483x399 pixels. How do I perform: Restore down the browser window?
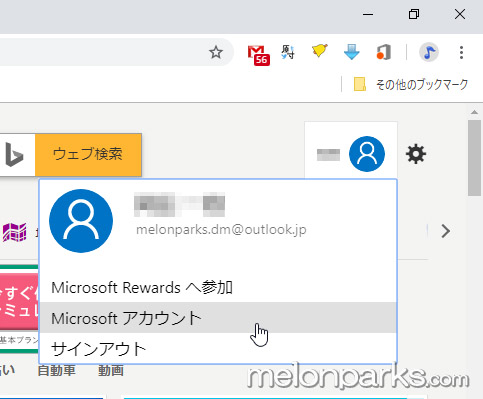point(414,14)
